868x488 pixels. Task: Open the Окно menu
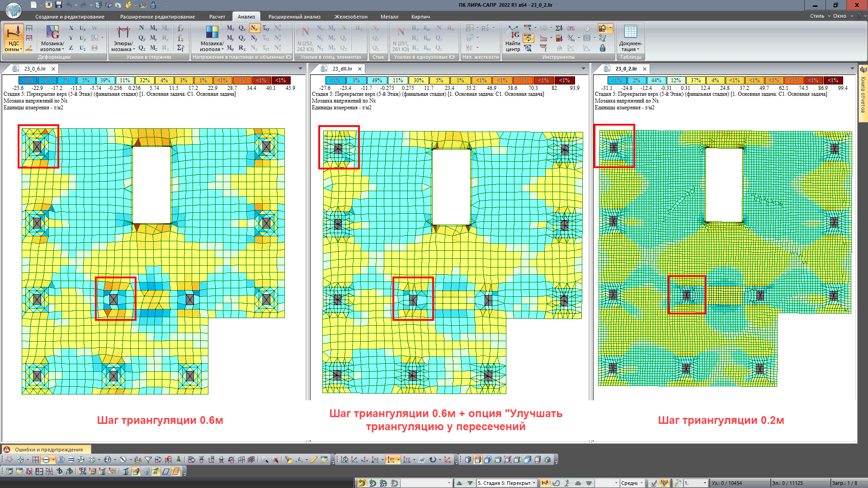click(x=840, y=16)
